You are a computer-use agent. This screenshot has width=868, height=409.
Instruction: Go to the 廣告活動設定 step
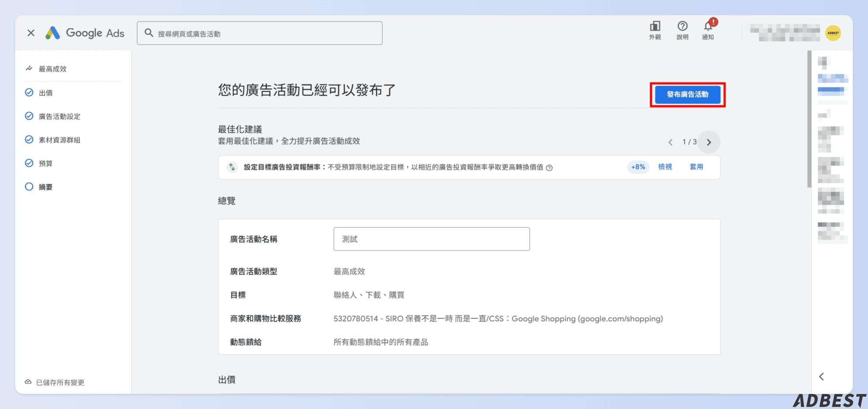60,116
